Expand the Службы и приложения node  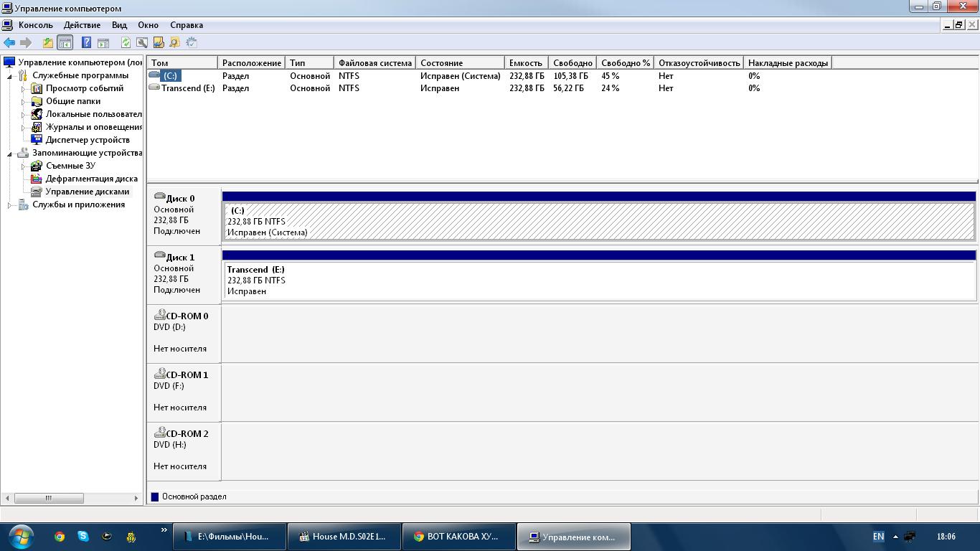coord(10,205)
